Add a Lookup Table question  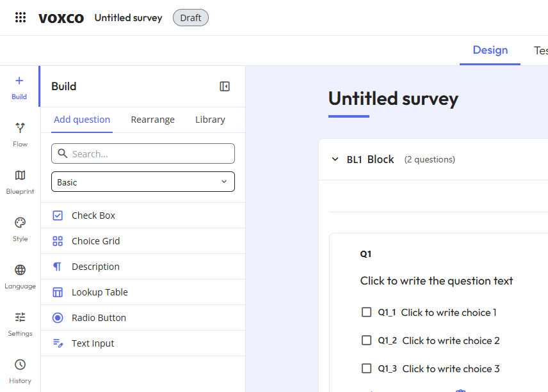[143, 292]
